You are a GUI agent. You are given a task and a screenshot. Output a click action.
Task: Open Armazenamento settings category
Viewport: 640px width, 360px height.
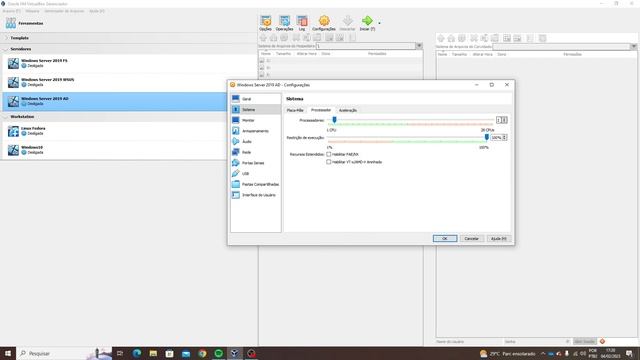[x=255, y=131]
